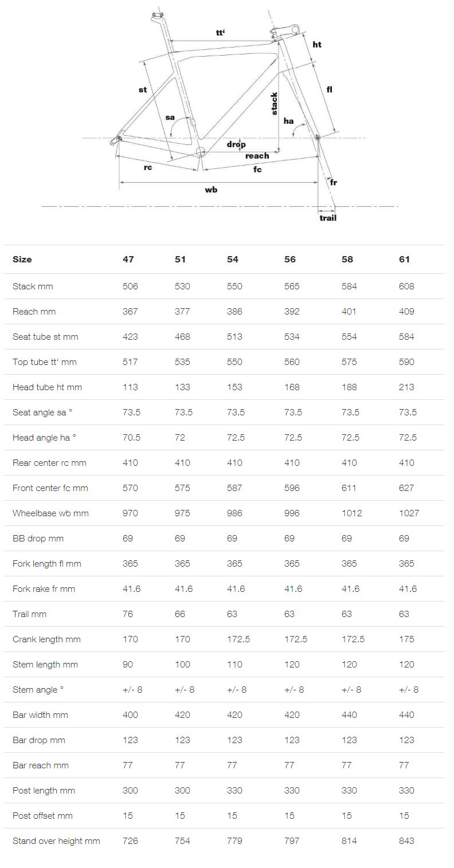Click the 1027 wheelbase value
Image resolution: width=454 pixels, height=868 pixels.
[x=409, y=513]
